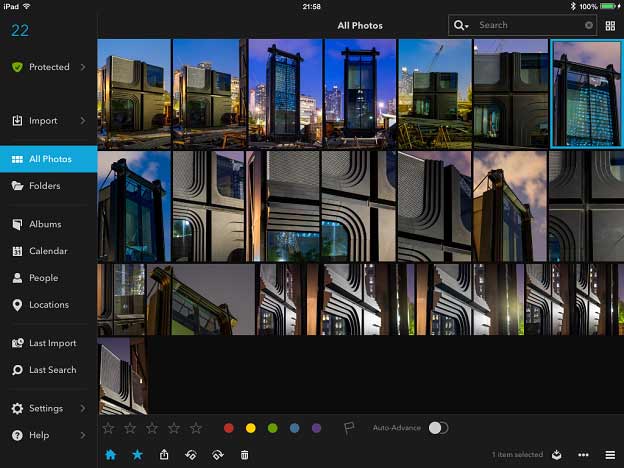Tap the battery indicator in status bar
Image resolution: width=624 pixels, height=468 pixels.
[609, 6]
